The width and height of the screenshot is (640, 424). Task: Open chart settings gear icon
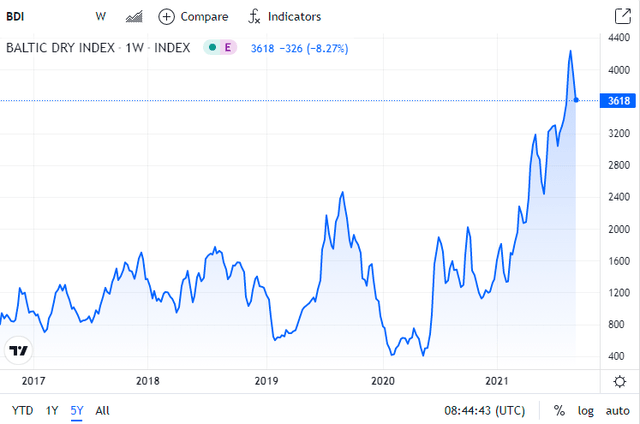coord(620,382)
